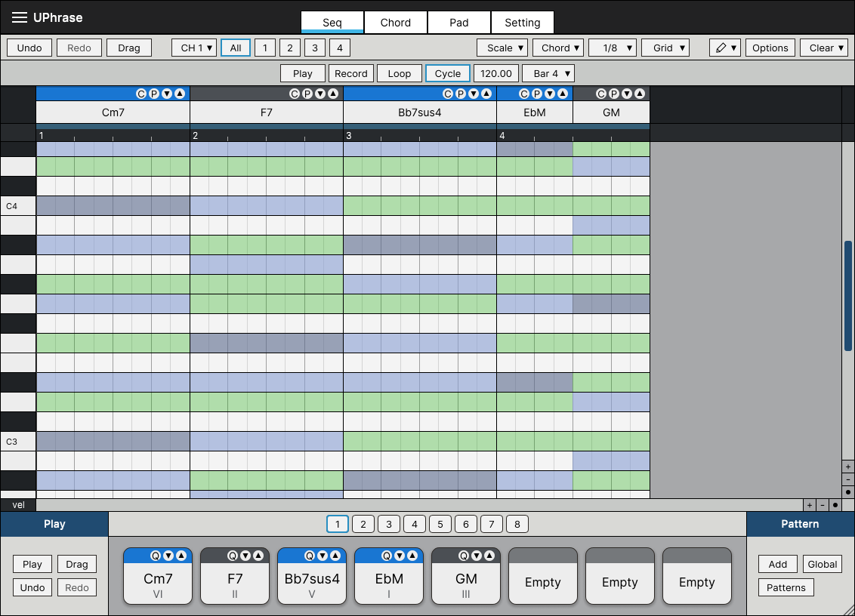Viewport: 855px width, 616px height.
Task: Click the up-arrow icon above Cm7 sequencer block
Action: point(180,94)
